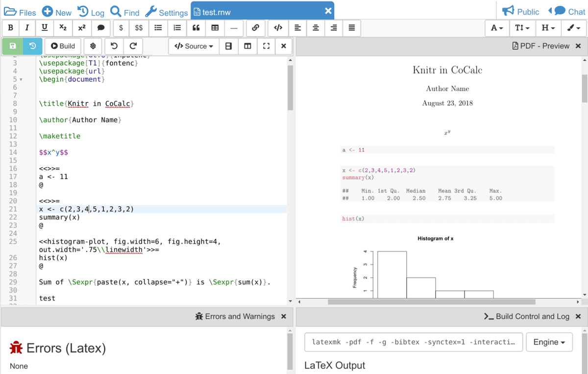Insert a blockquote with the quote icon
Image resolution: width=588 pixels, height=374 pixels.
(x=196, y=28)
